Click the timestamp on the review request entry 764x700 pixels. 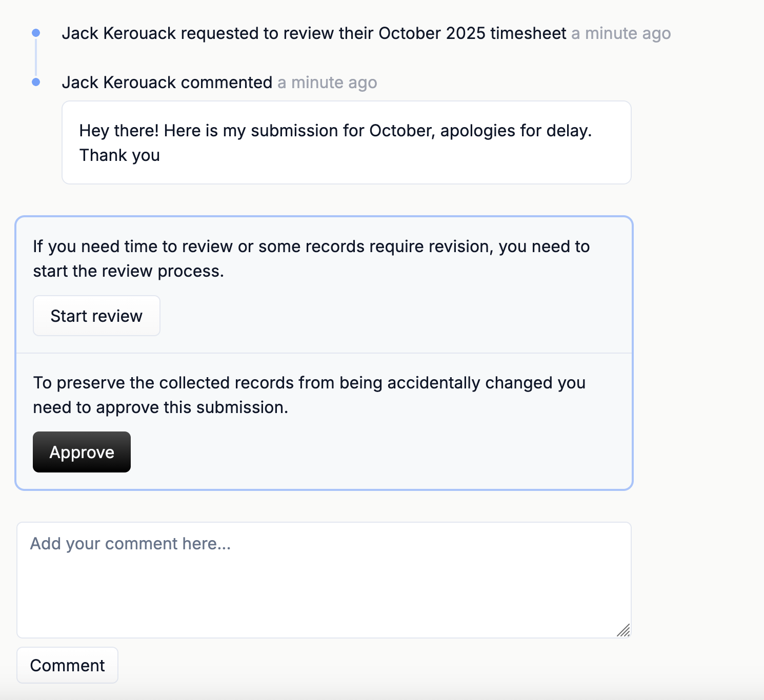click(620, 33)
